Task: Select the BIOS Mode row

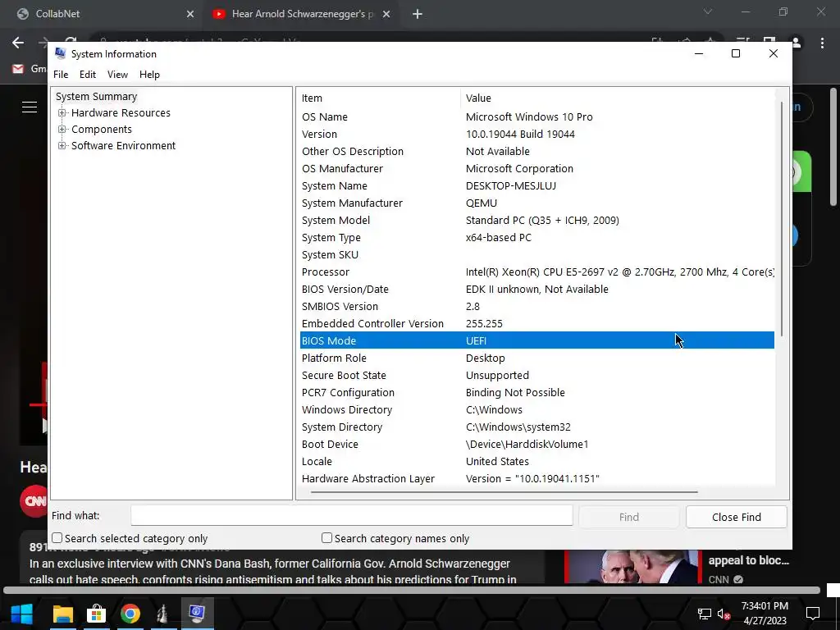Action: coord(537,340)
